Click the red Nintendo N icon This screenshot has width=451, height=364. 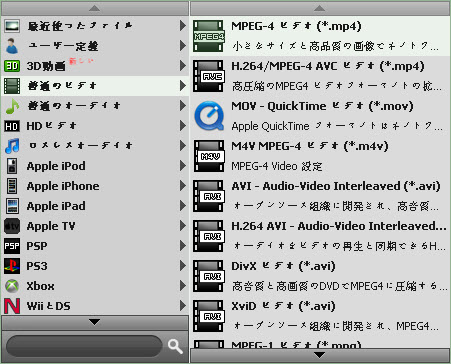coord(12,306)
